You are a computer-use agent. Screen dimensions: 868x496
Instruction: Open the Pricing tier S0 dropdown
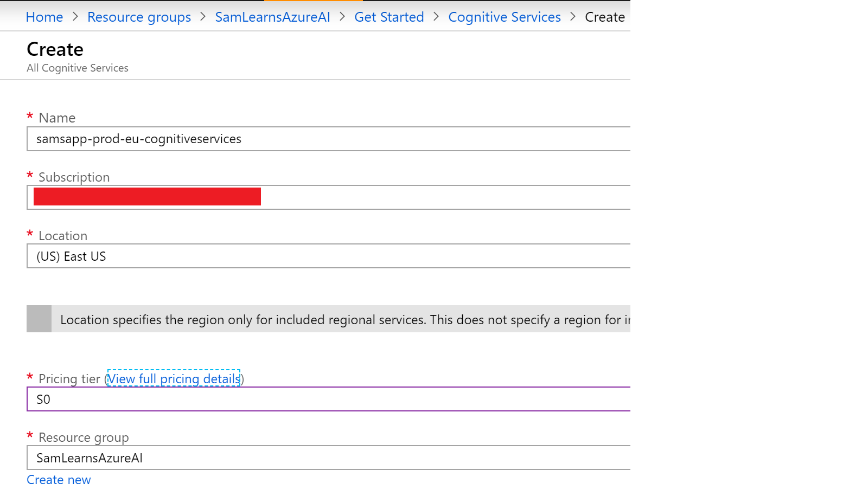click(328, 400)
